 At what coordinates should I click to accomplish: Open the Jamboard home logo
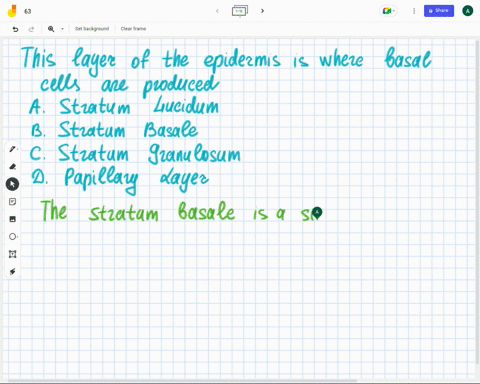pyautogui.click(x=12, y=11)
